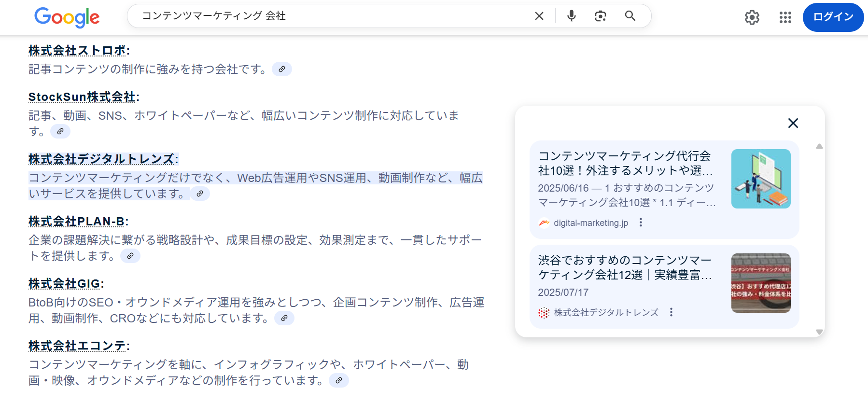
Task: Click the 株式会社デジタルトレンズ heading
Action: 102,159
